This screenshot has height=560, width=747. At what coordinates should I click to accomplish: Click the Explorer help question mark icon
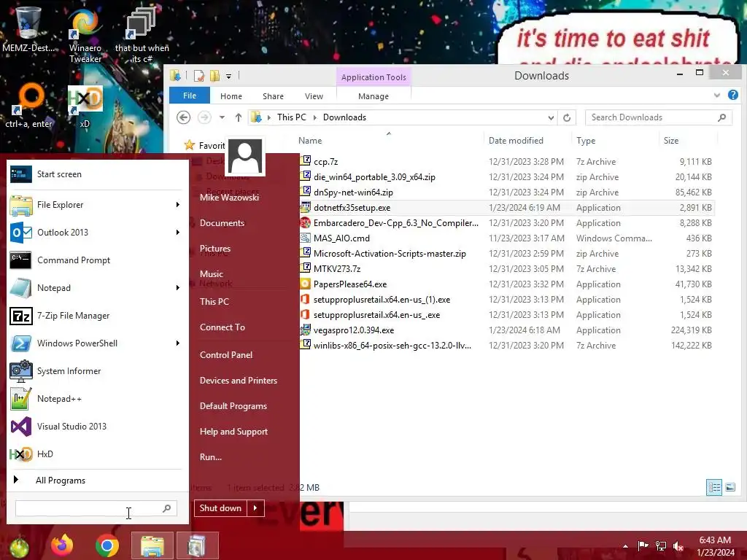[x=732, y=95]
